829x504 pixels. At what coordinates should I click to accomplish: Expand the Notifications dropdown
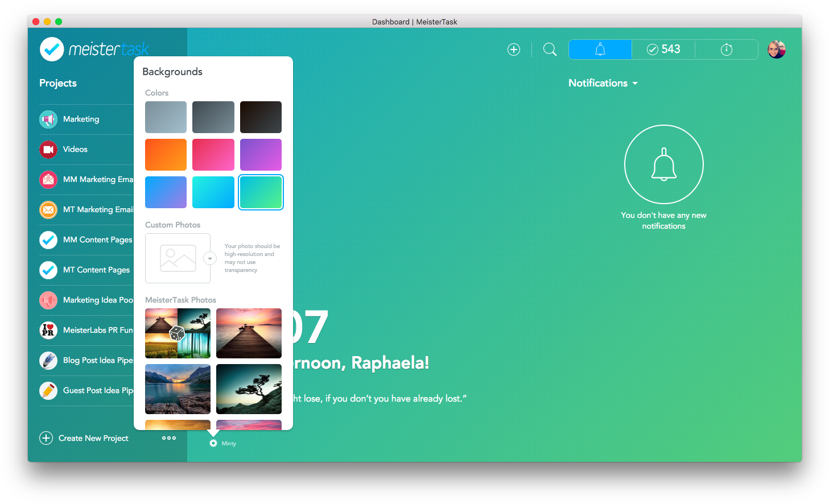(x=603, y=83)
